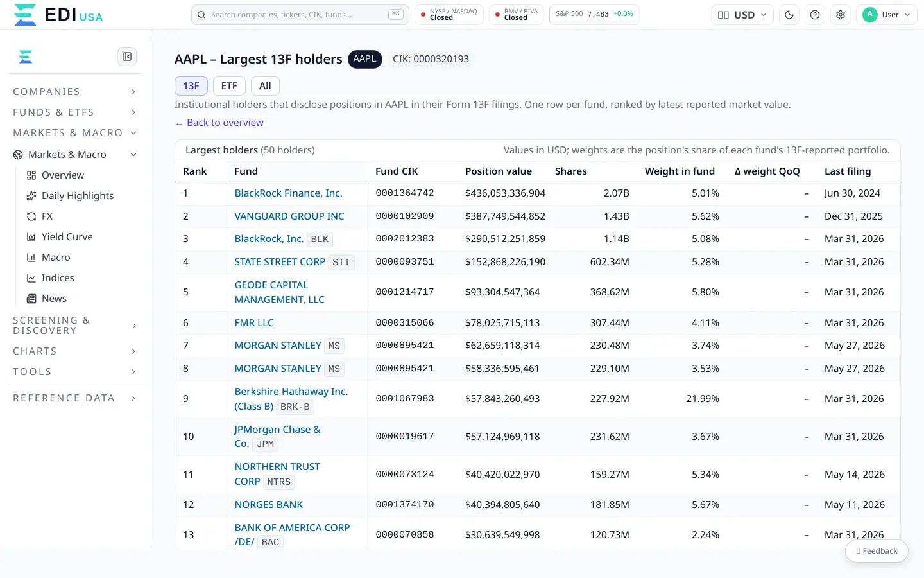Open the User account dropdown chevron
The height and width of the screenshot is (578, 924).
coord(907,15)
